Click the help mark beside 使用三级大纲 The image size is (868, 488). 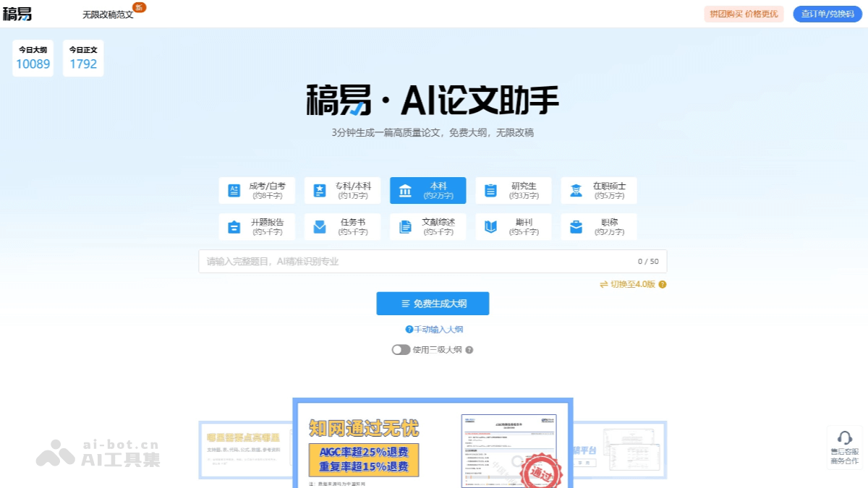click(x=470, y=350)
